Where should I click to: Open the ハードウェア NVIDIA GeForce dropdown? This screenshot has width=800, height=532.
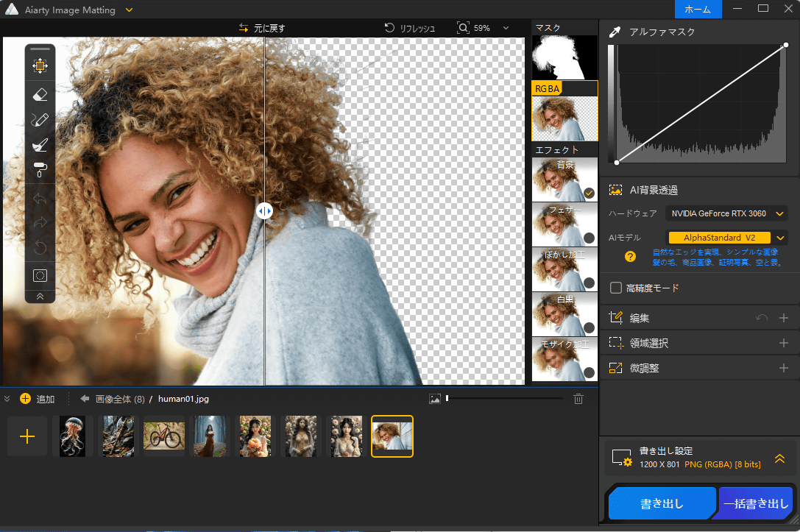point(726,213)
